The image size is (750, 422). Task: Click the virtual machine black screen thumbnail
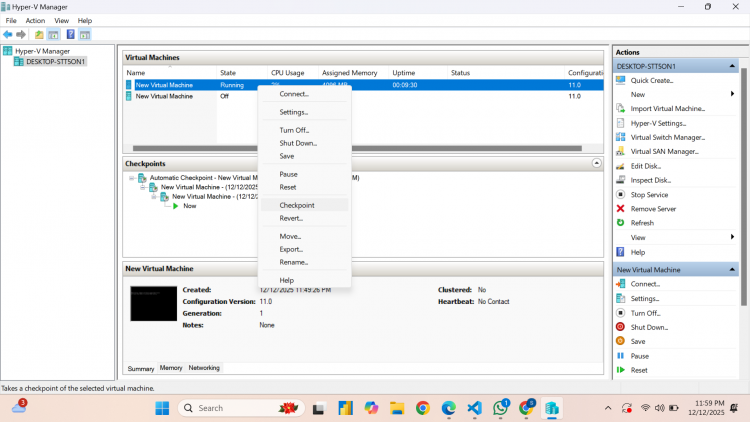tap(154, 303)
